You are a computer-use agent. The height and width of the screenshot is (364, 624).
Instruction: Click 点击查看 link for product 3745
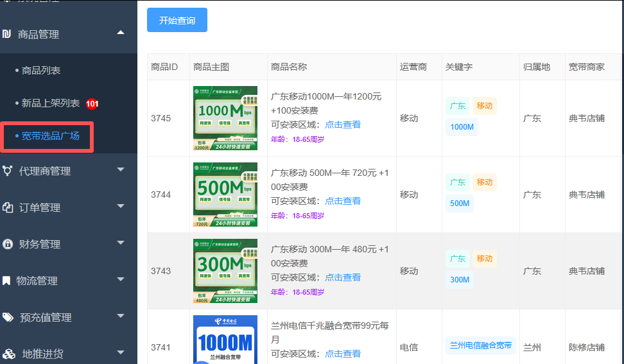tap(343, 125)
